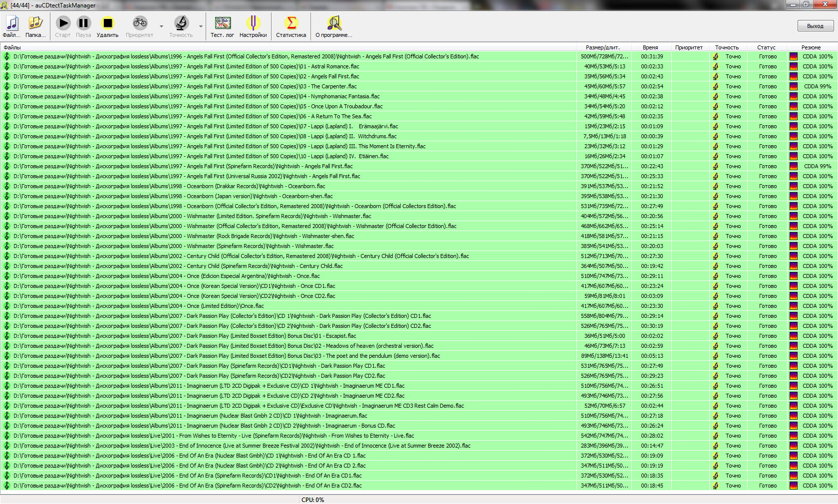The width and height of the screenshot is (838, 504).
Task: Expand the Точность dropdown arrow
Action: (x=201, y=26)
